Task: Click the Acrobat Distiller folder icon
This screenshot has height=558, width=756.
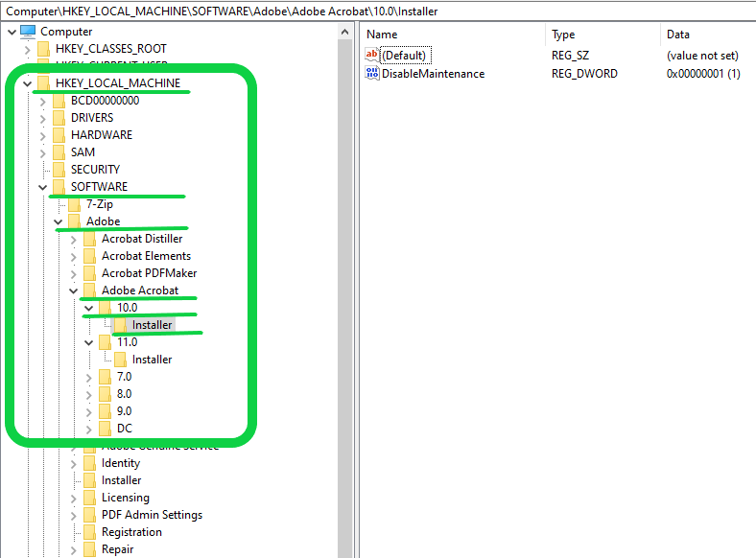Action: [89, 239]
